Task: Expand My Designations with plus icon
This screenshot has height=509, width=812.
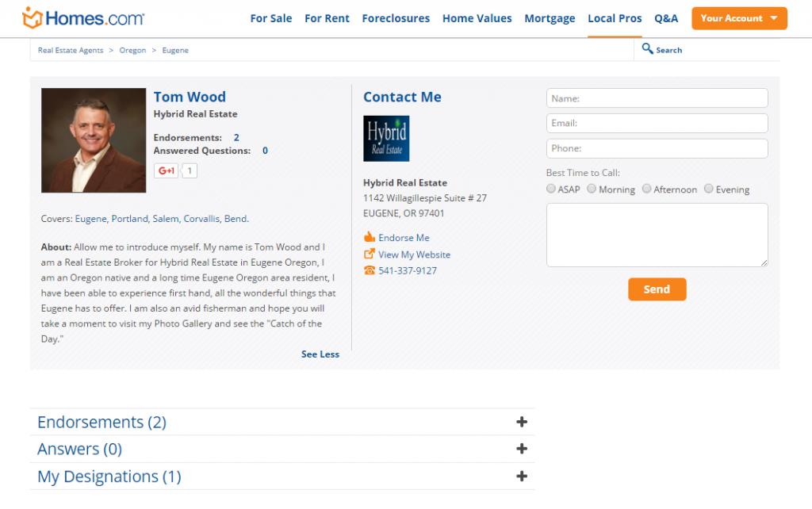Action: click(522, 476)
